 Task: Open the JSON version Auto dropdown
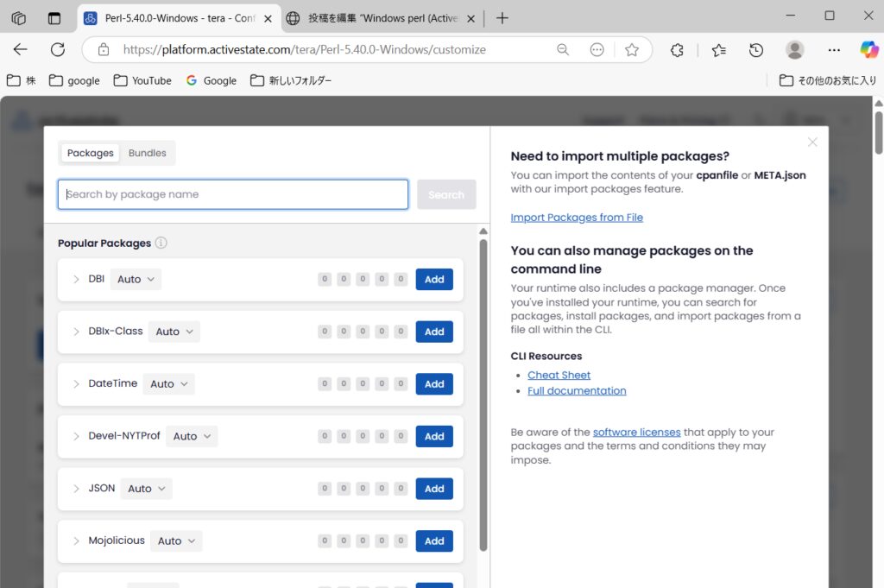tap(147, 489)
